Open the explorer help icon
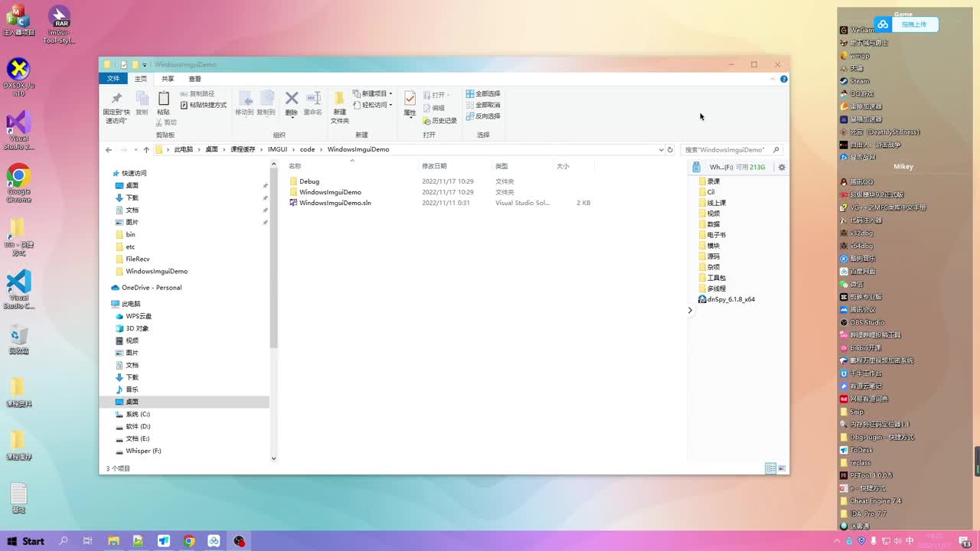980x551 pixels. [784, 79]
